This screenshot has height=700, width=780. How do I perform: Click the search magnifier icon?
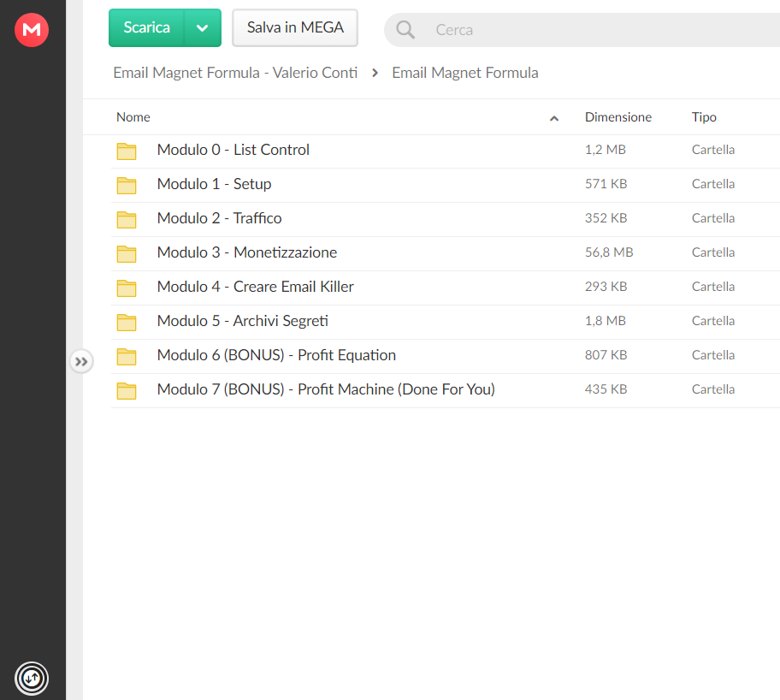405,30
